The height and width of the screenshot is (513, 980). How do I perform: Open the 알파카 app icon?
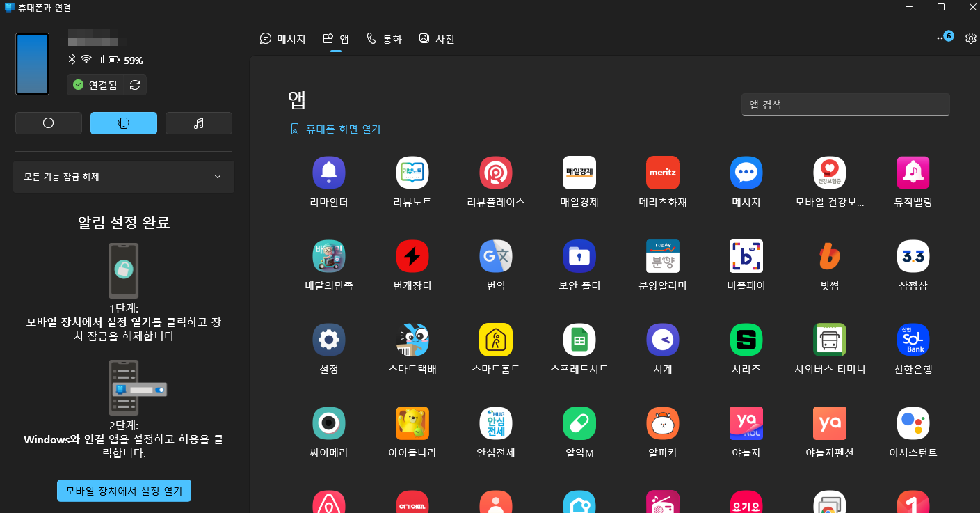pos(663,423)
